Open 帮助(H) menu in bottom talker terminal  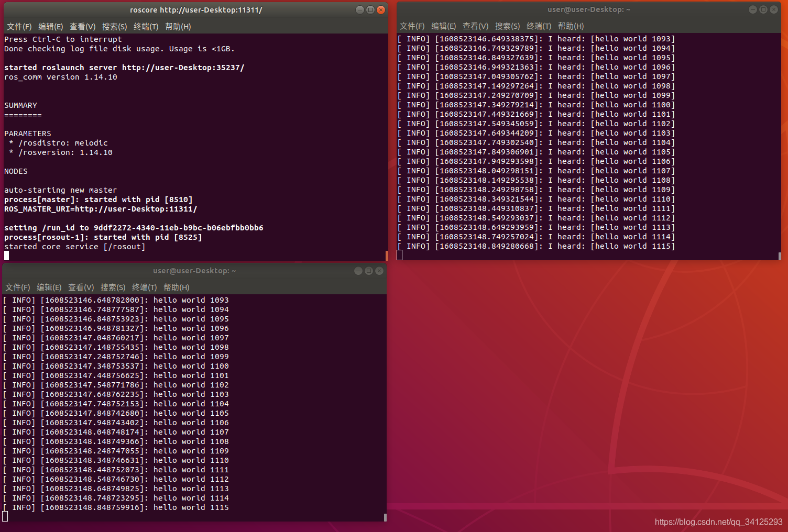coord(177,287)
